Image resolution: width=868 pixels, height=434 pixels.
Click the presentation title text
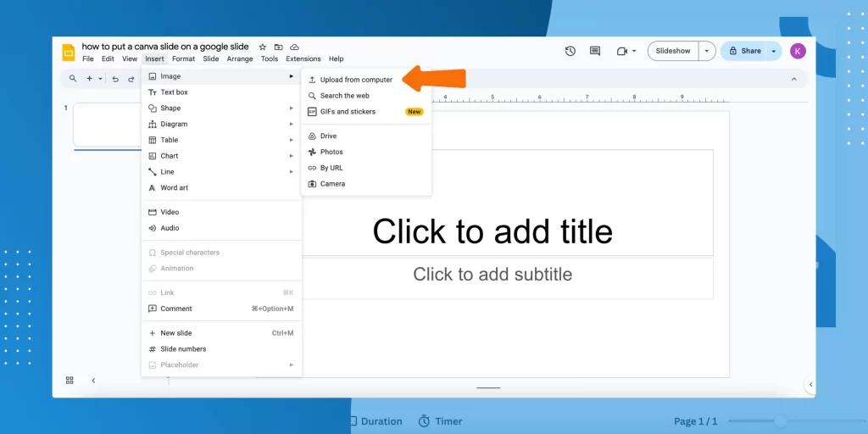point(165,47)
